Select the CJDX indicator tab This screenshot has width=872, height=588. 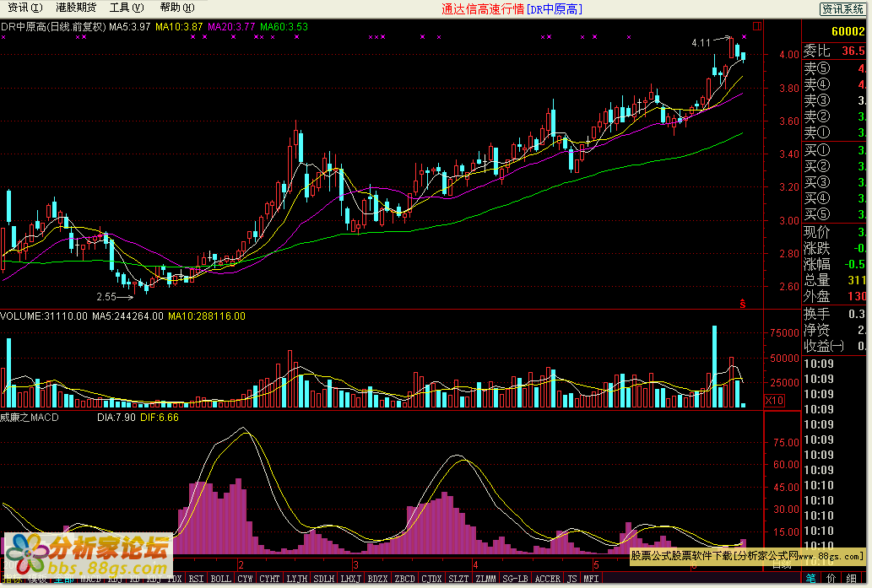pyautogui.click(x=432, y=579)
